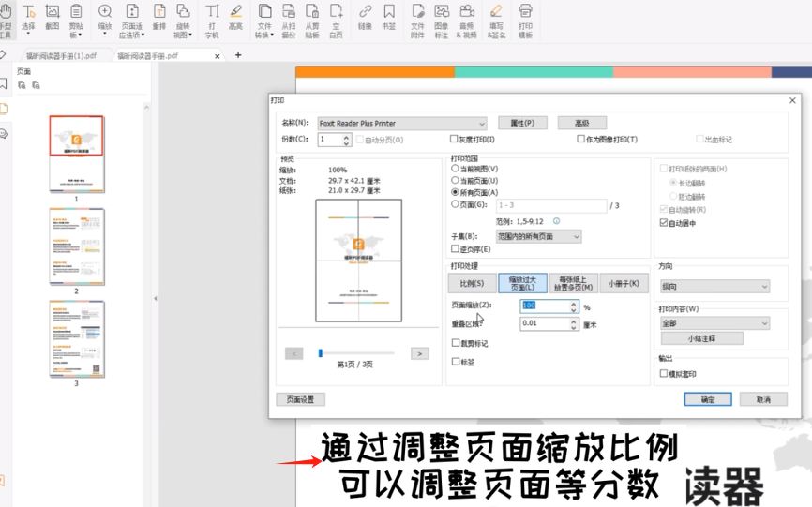Click the preview page slider handle
Viewport: 812px width, 507px height.
pyautogui.click(x=321, y=352)
